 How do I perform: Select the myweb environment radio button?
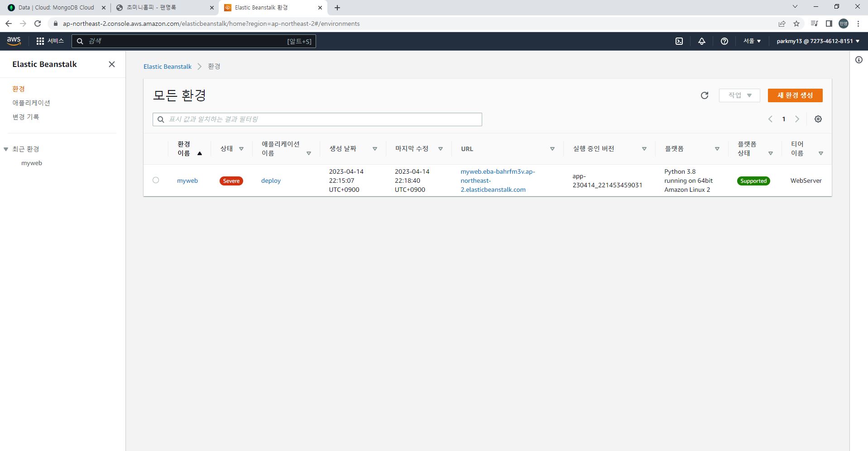coord(156,180)
